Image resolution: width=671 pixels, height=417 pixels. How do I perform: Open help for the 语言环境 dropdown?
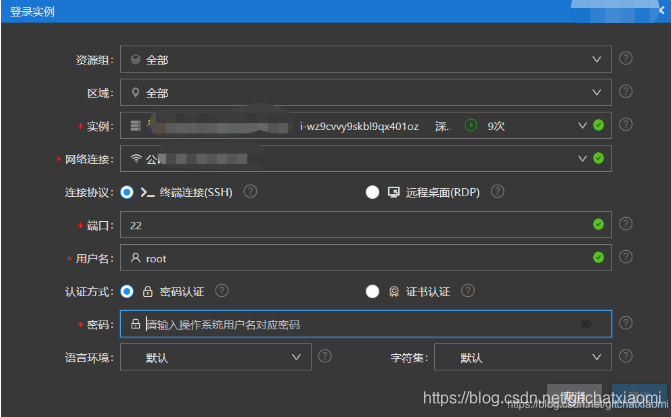coord(325,356)
